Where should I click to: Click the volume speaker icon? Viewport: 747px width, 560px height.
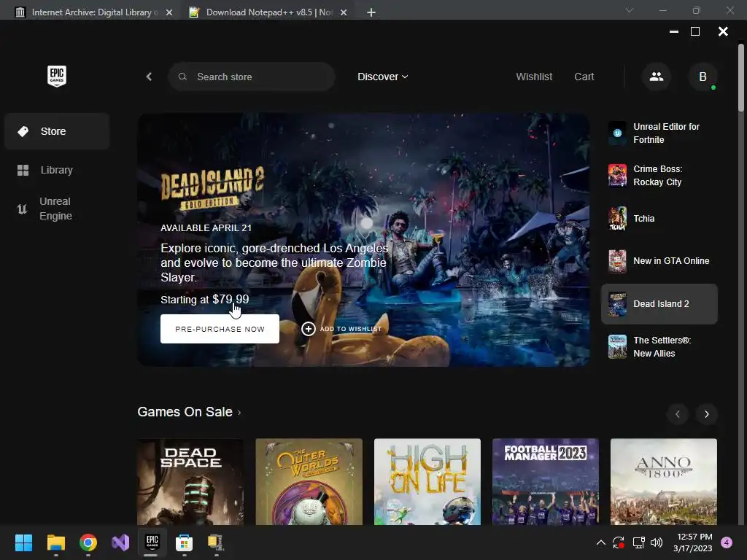657,542
